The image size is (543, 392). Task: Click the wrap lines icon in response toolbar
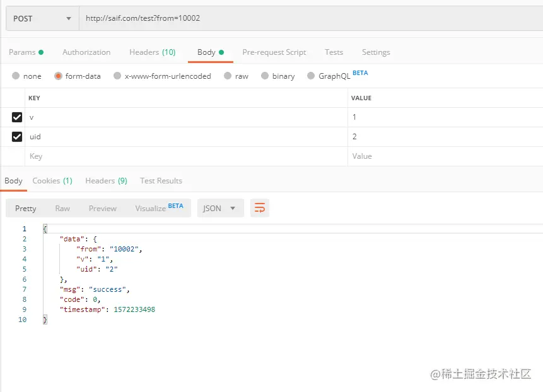pyautogui.click(x=259, y=208)
